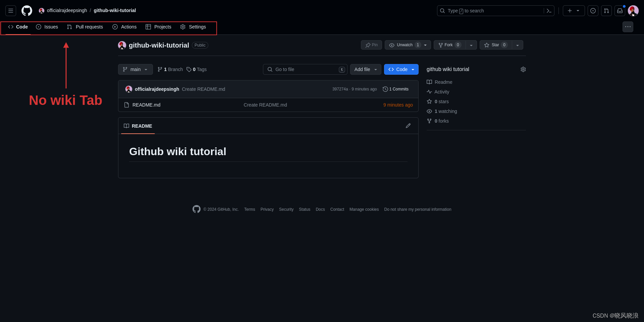Focus the Go to file field
The width and height of the screenshot is (644, 322).
coord(305,69)
